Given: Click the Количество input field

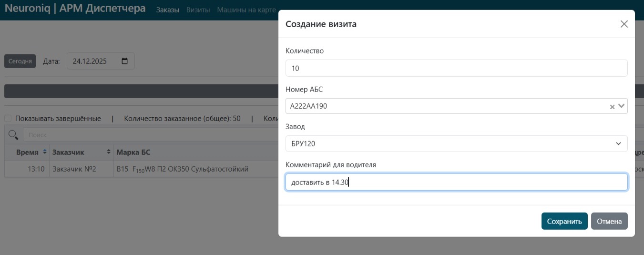Looking at the screenshot, I should point(456,68).
